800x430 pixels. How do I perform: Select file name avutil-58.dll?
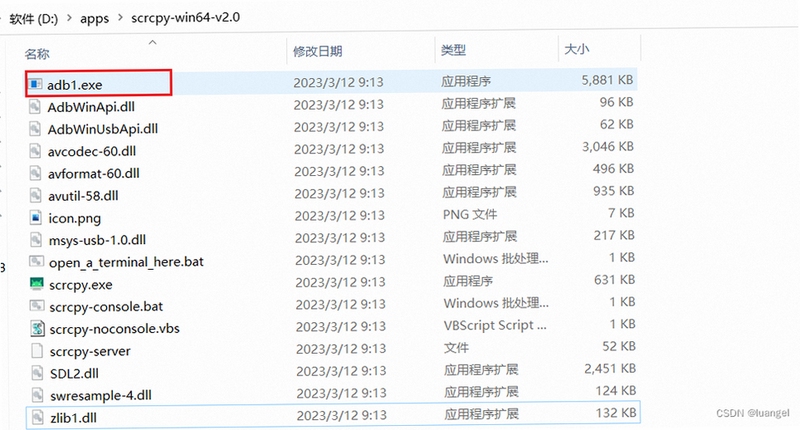click(x=83, y=196)
